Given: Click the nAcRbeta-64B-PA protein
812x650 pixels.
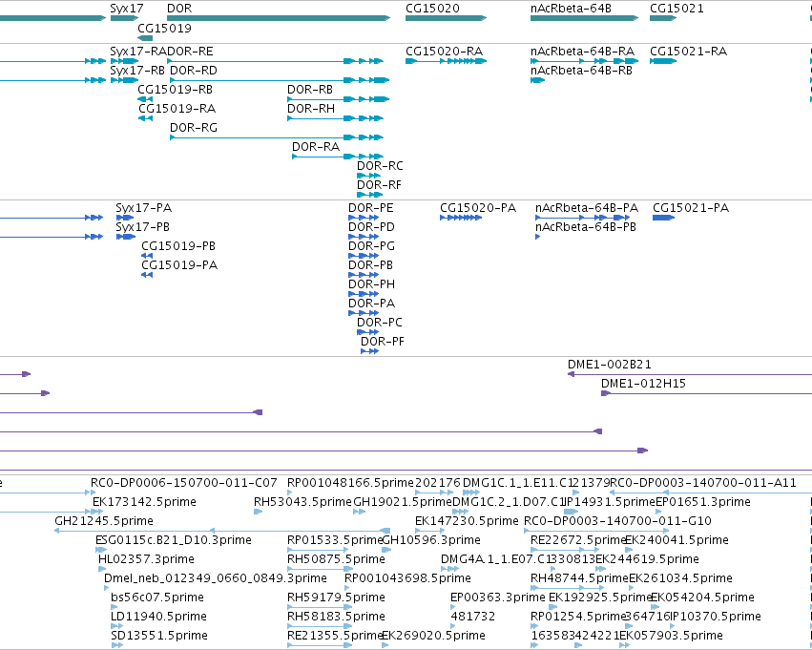Looking at the screenshot, I should 583,218.
